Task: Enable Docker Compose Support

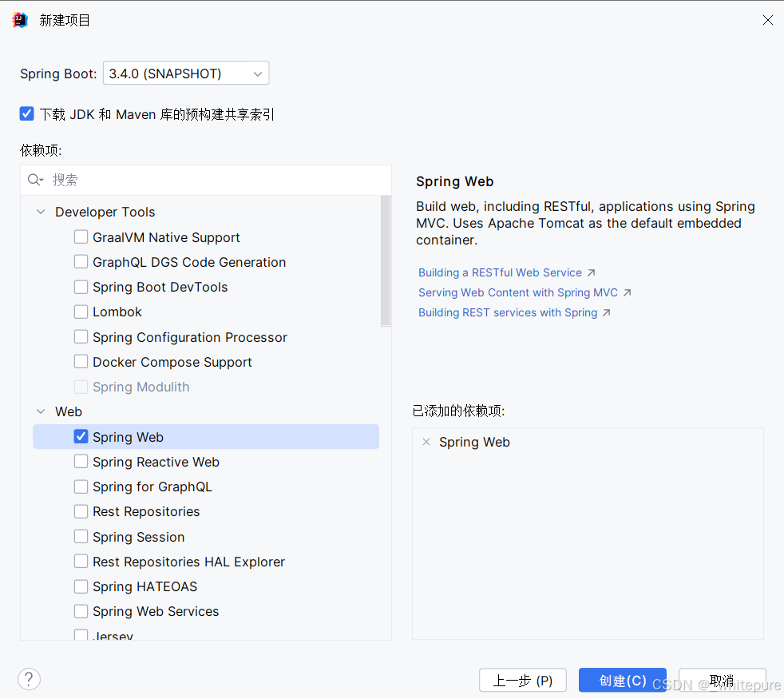Action: (x=81, y=361)
